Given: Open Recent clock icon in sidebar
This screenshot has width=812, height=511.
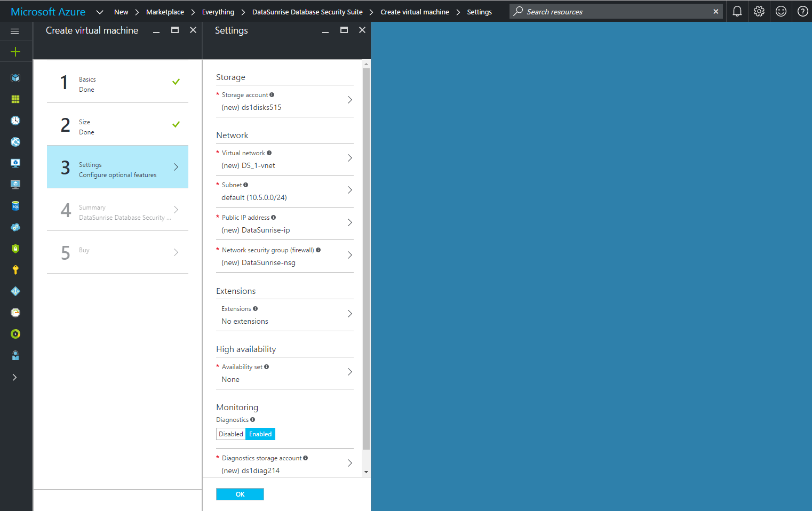Looking at the screenshot, I should [15, 121].
